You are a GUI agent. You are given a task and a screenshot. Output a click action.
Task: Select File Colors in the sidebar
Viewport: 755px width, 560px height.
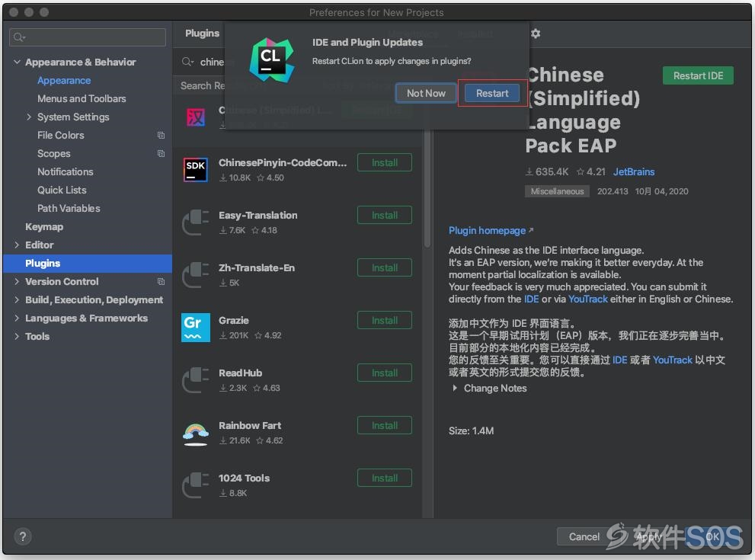coord(61,136)
